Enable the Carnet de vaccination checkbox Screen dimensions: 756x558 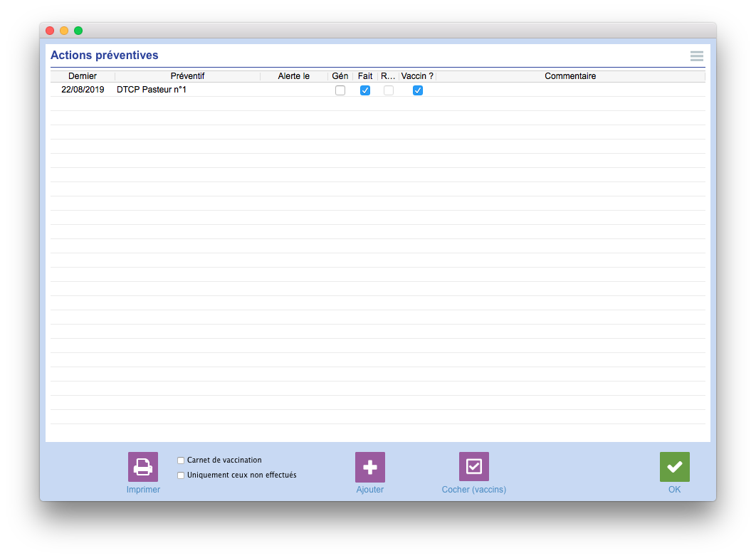[181, 460]
